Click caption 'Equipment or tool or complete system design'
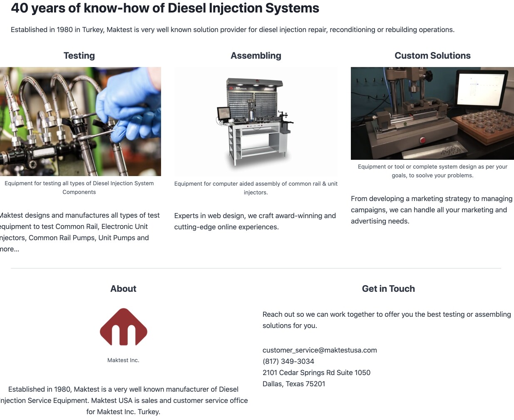 [432, 171]
